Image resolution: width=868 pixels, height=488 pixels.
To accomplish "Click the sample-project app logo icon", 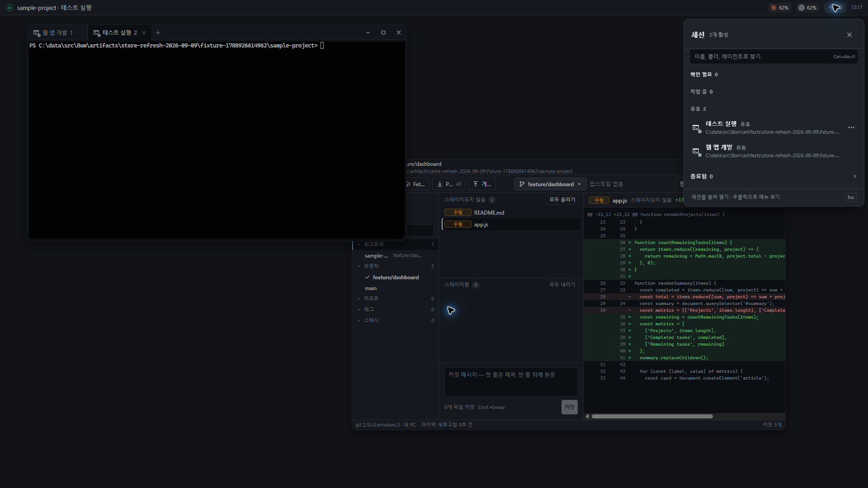I will coord(9,8).
